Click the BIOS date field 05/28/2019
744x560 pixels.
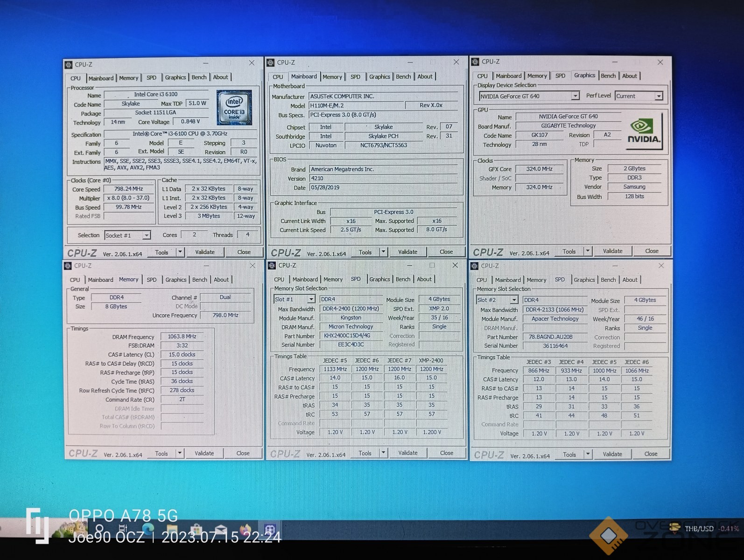click(x=383, y=188)
